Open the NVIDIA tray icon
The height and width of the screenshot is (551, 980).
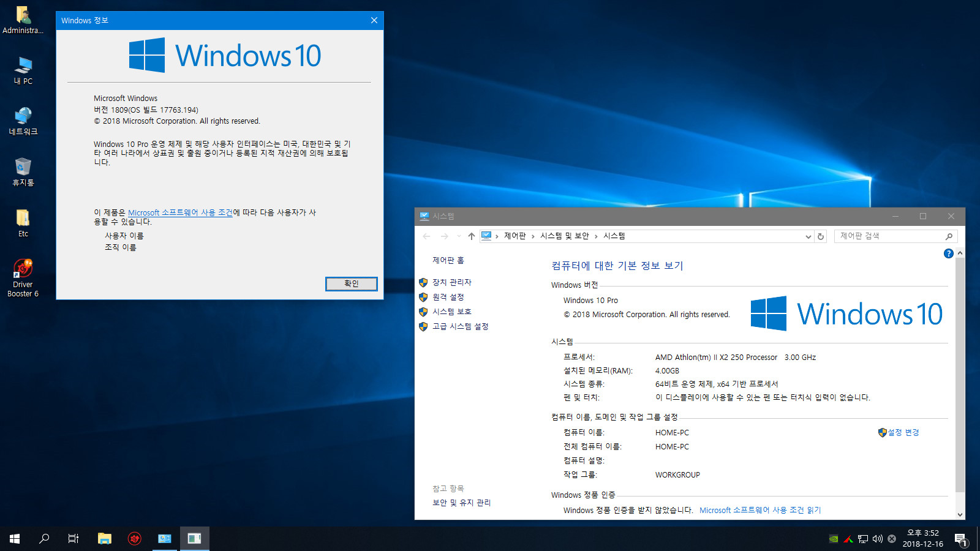click(x=834, y=539)
